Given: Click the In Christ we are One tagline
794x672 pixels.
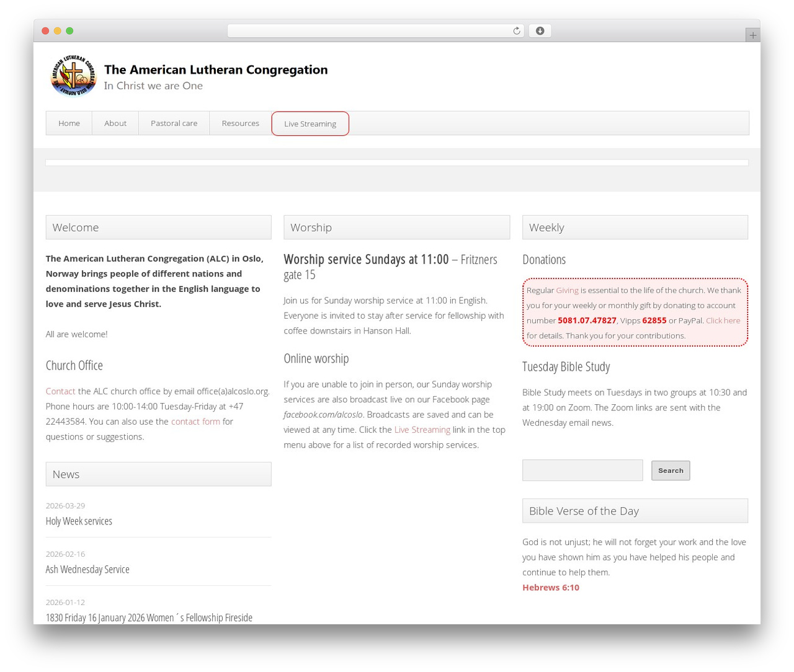Looking at the screenshot, I should [153, 86].
